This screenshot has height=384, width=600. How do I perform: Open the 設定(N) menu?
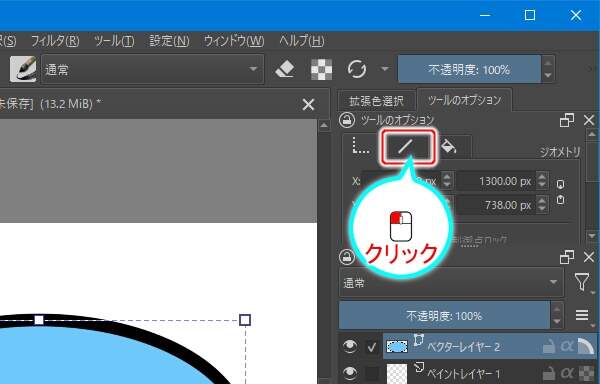169,41
